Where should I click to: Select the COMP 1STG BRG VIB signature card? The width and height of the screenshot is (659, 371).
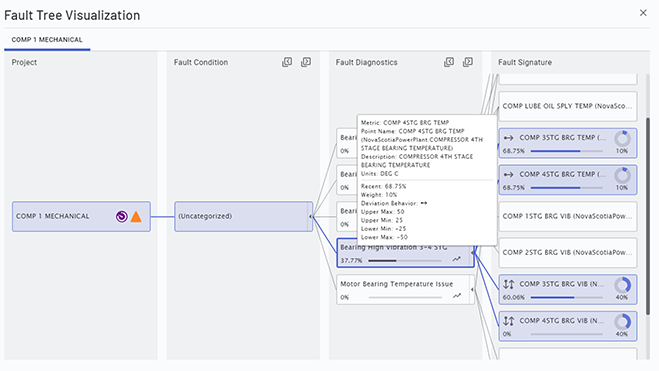(x=568, y=216)
